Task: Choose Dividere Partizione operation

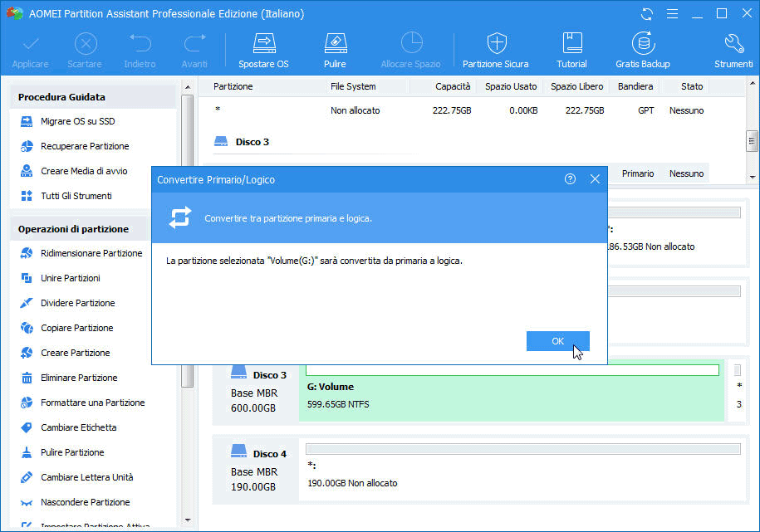Action: pyautogui.click(x=67, y=303)
